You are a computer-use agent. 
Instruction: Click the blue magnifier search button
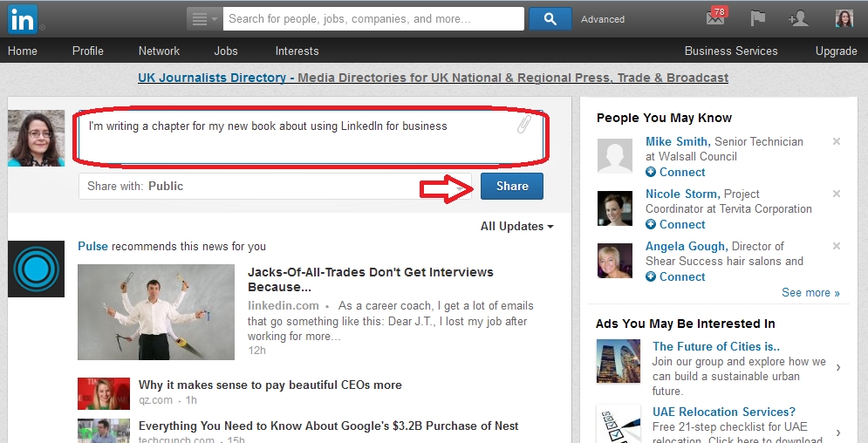click(x=550, y=18)
